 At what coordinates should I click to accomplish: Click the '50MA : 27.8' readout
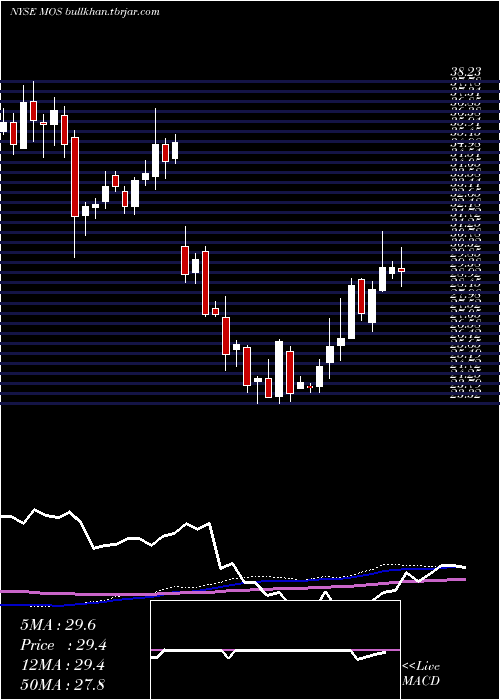(x=62, y=685)
